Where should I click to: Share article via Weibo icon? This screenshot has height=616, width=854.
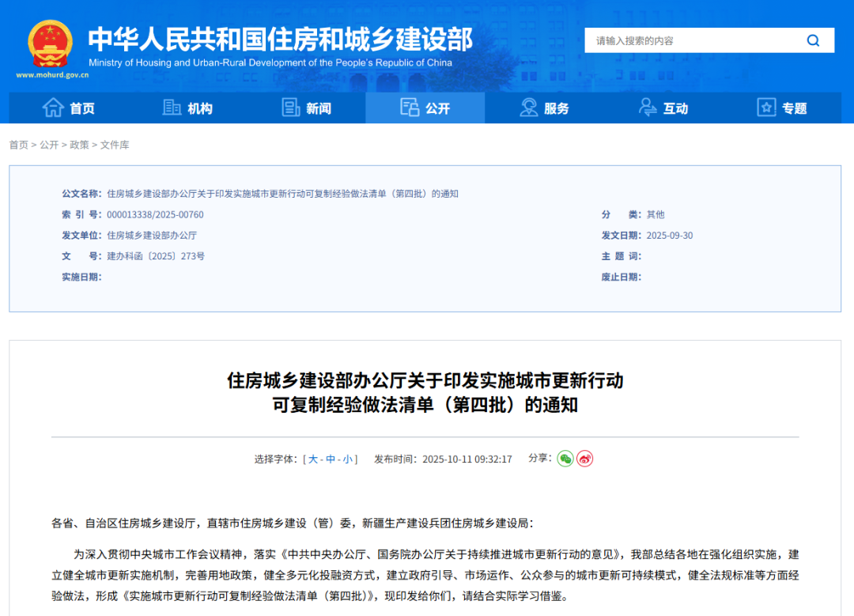(584, 459)
